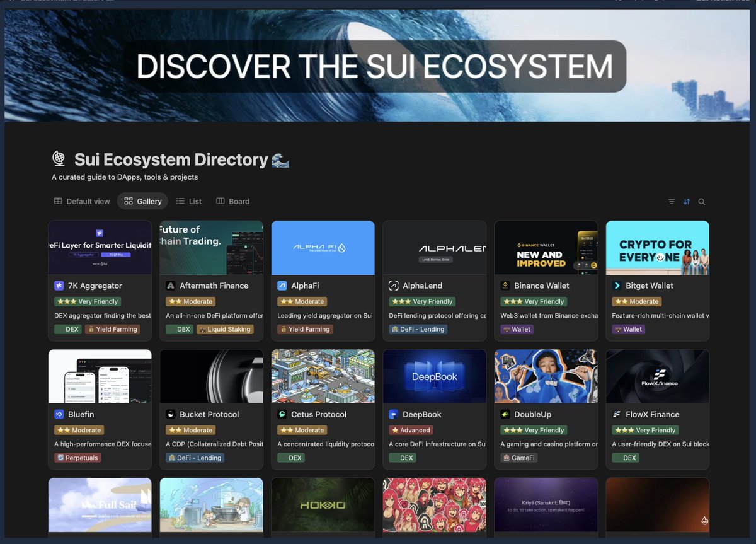Click the Aftermath Finance logo icon
The image size is (756, 544).
[171, 286]
